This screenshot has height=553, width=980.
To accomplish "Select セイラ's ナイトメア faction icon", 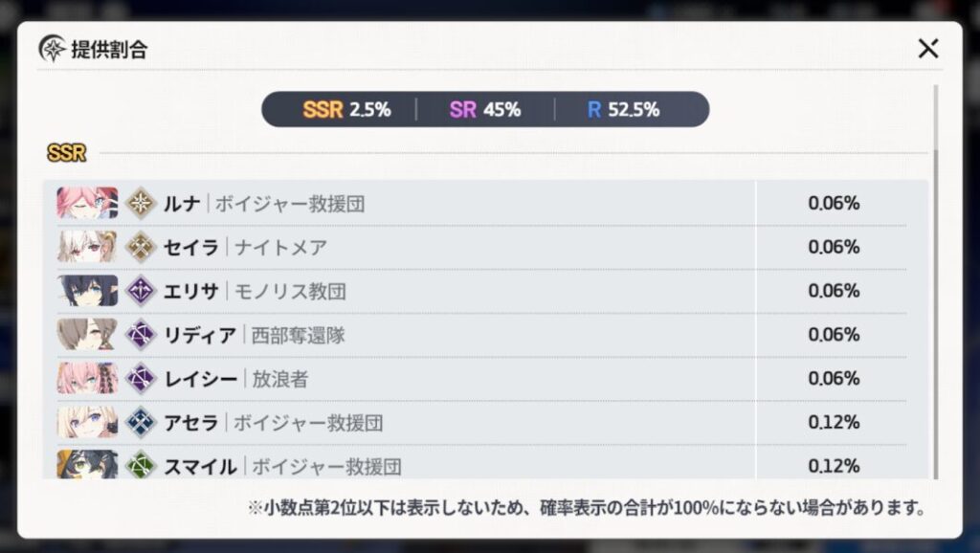I will pos(140,245).
